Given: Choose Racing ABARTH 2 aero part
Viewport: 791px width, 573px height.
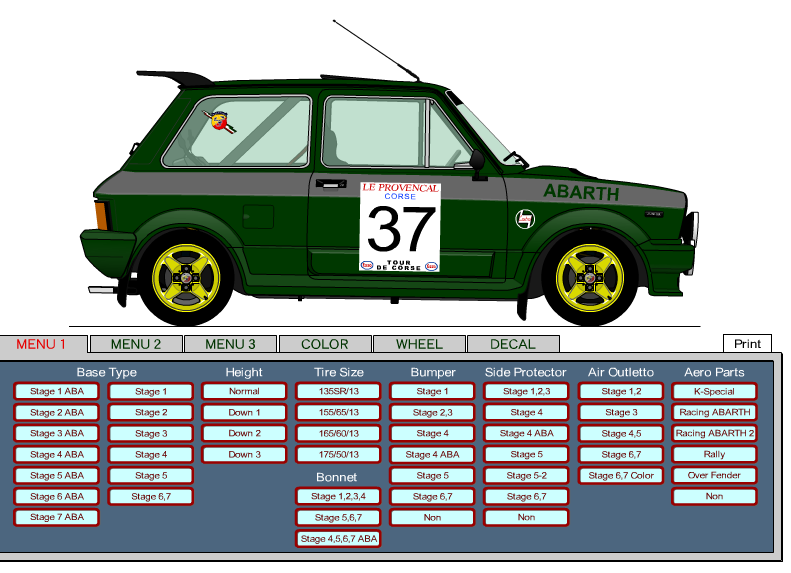Looking at the screenshot, I should point(714,433).
